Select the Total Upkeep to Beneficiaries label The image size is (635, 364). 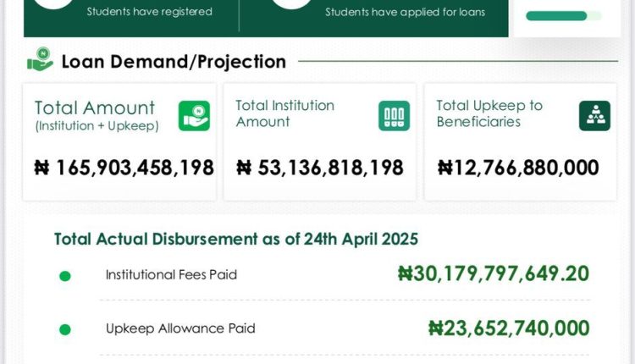click(x=489, y=113)
